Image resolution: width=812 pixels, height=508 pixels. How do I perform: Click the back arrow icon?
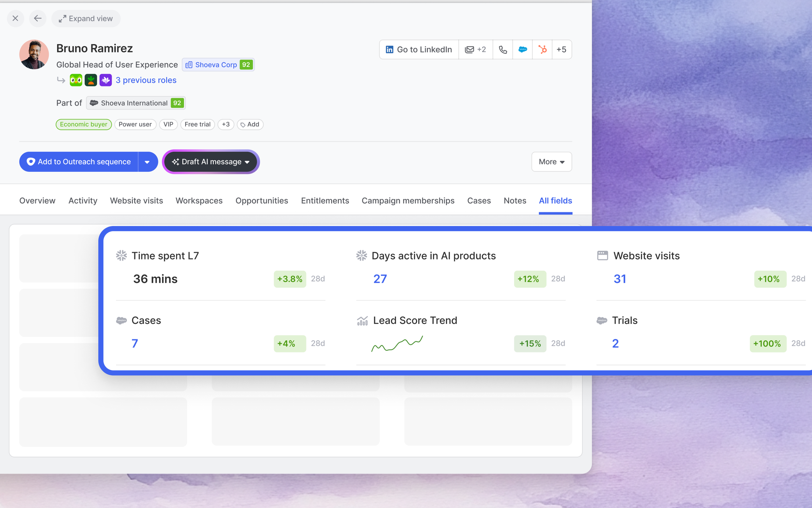pyautogui.click(x=38, y=18)
